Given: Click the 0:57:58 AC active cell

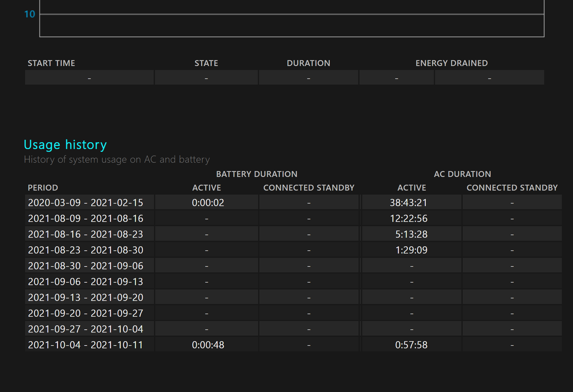Looking at the screenshot, I should (x=411, y=345).
